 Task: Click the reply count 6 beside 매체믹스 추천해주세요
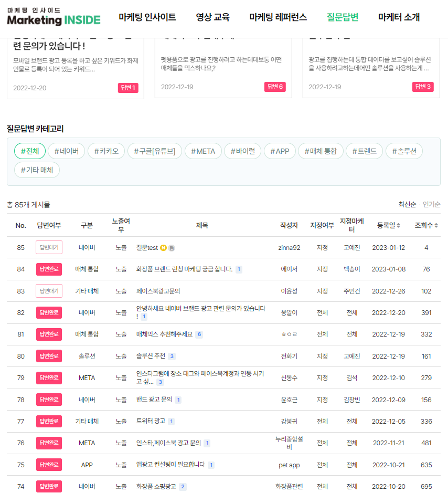tap(199, 334)
